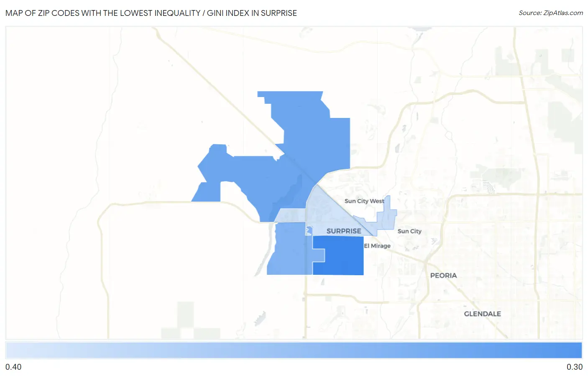Click the 0.40 legend minimum value

(13, 367)
